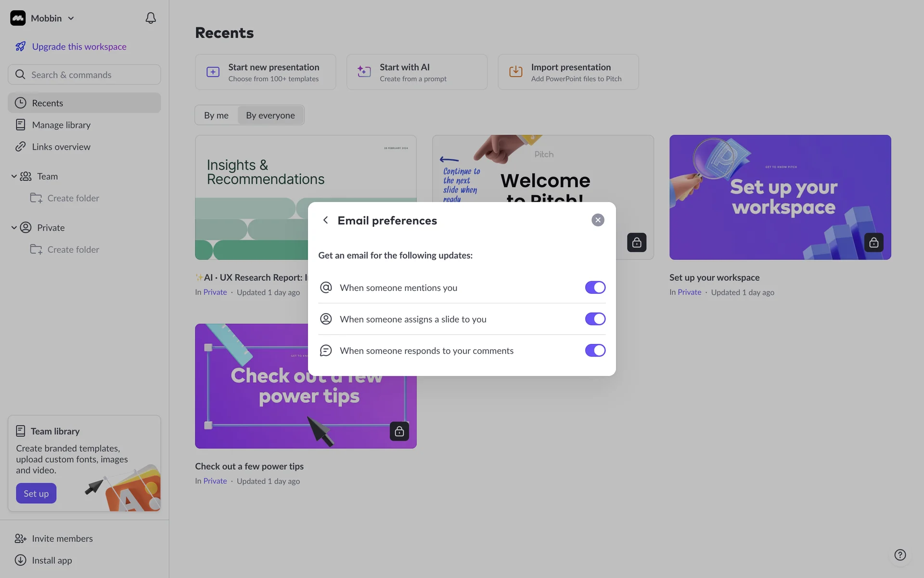Screen dimensions: 924x578
Task: Click the rocket icon next to Upgrade this workspace
Action: [20, 47]
